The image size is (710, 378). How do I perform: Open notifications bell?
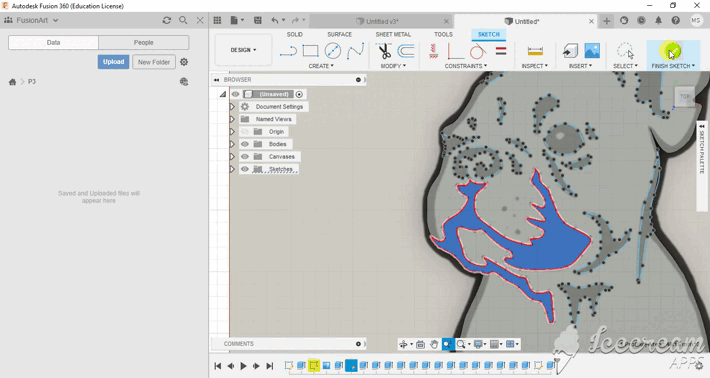point(658,20)
